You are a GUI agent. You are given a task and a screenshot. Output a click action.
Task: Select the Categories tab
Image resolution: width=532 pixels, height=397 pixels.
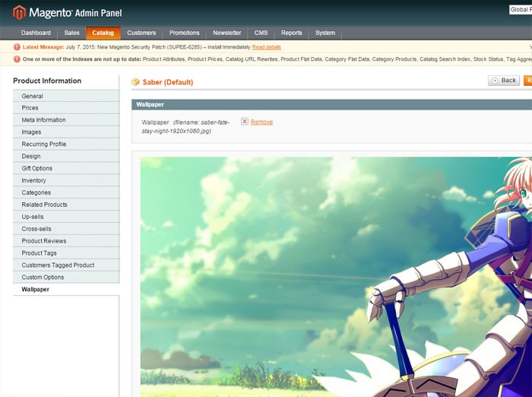[66, 192]
